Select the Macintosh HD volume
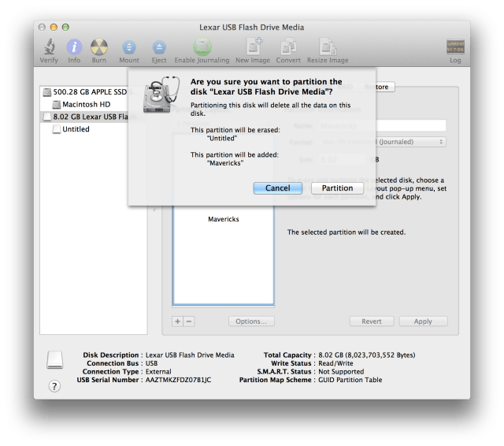This screenshot has width=504, height=446. [x=86, y=105]
